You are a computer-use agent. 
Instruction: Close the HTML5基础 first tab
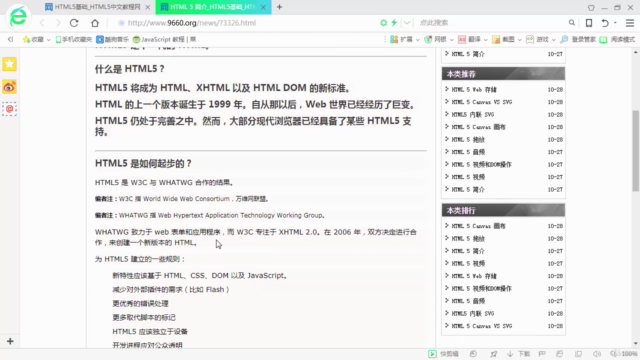click(x=148, y=7)
